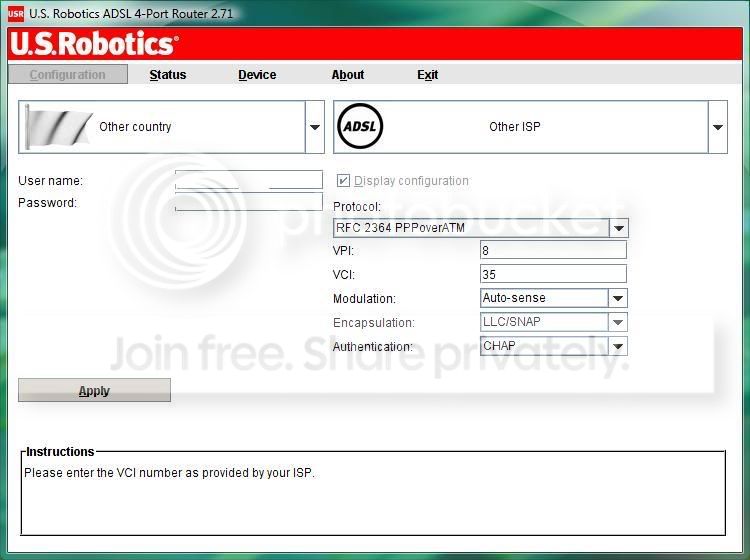Click the Encapsulation label
Viewport: 750px width, 560px height.
pyautogui.click(x=374, y=323)
